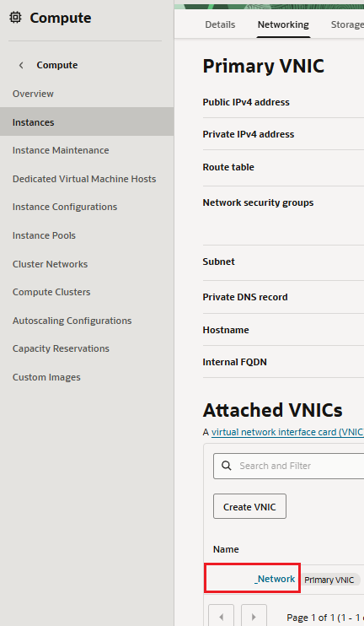Open the Overview page
364x626 pixels.
[33, 94]
